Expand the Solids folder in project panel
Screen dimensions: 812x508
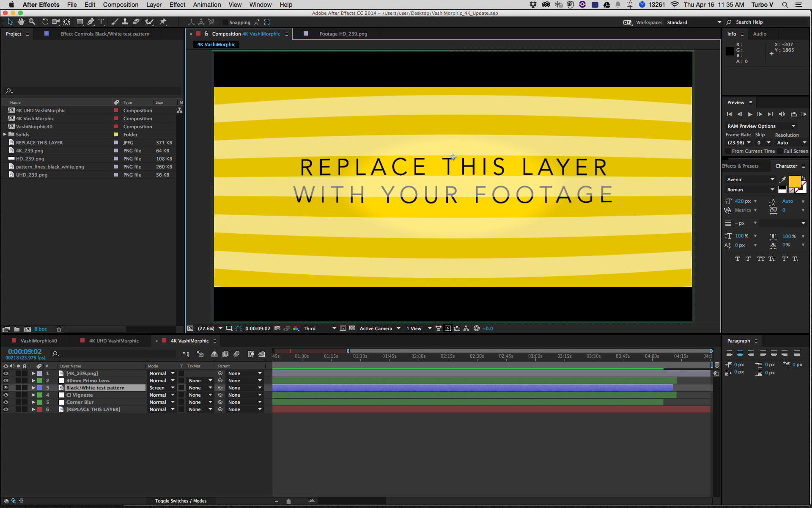click(x=5, y=134)
